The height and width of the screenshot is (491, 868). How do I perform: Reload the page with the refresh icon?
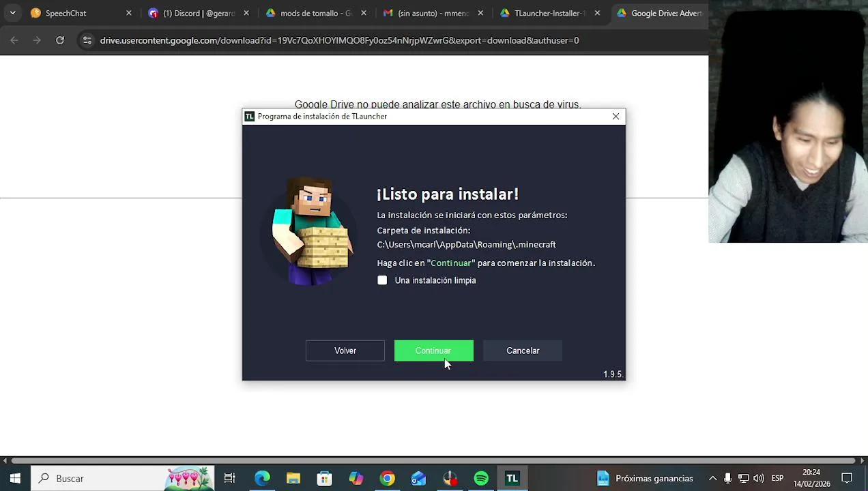pos(60,40)
